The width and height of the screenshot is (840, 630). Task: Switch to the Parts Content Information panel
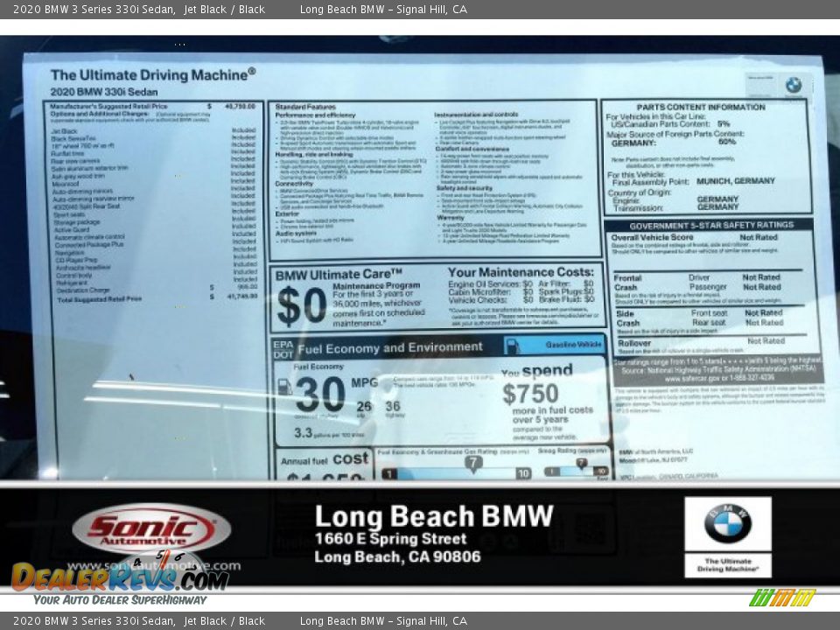[x=700, y=108]
